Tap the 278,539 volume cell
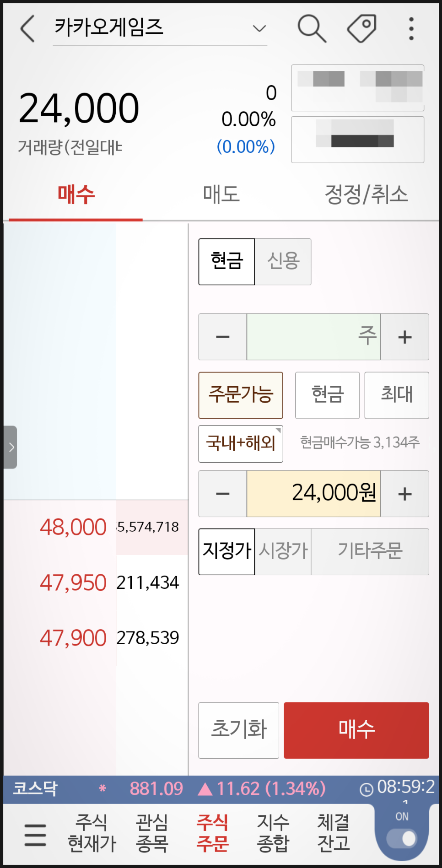This screenshot has height=868, width=442. click(152, 638)
